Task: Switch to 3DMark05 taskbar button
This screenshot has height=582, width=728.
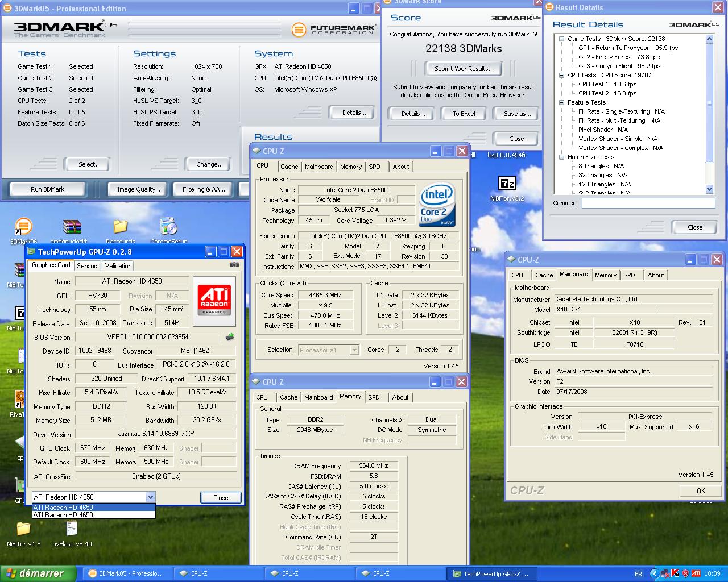Action: (127, 573)
